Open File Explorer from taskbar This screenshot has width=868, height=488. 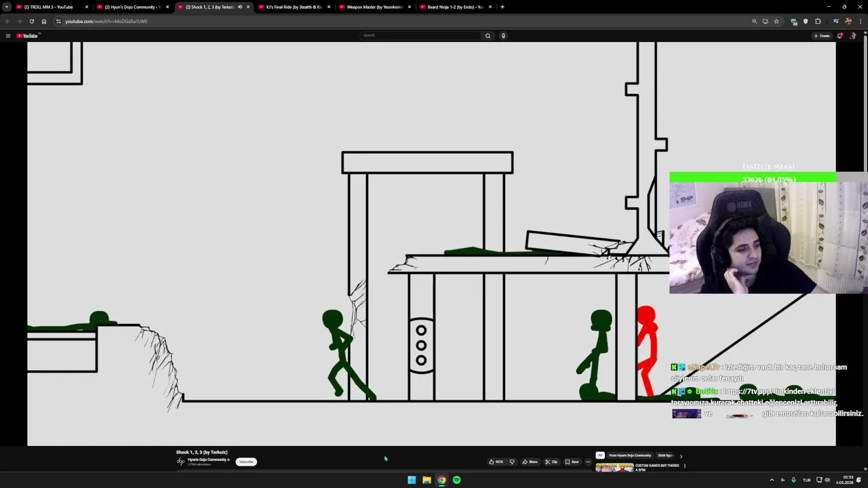tap(427, 480)
